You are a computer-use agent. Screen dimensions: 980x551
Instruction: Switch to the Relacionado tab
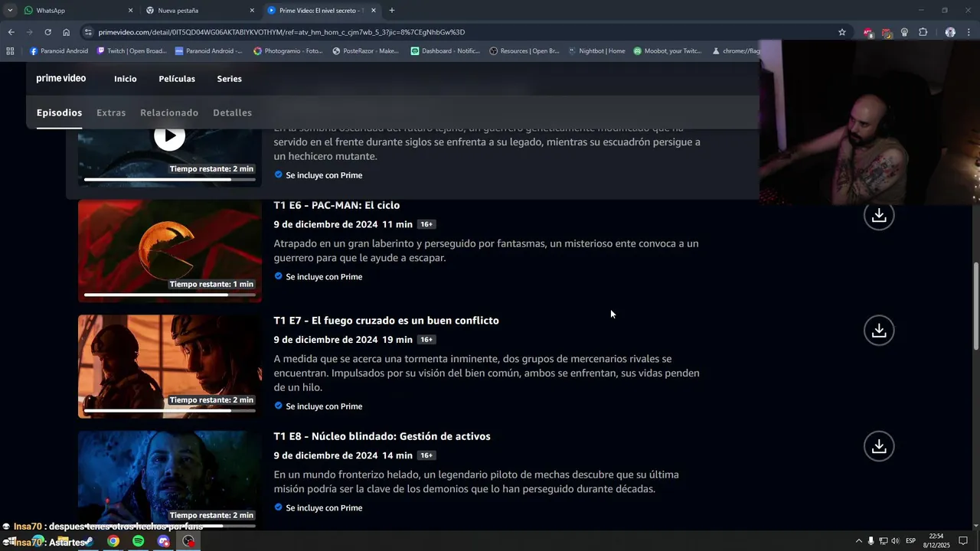169,112
